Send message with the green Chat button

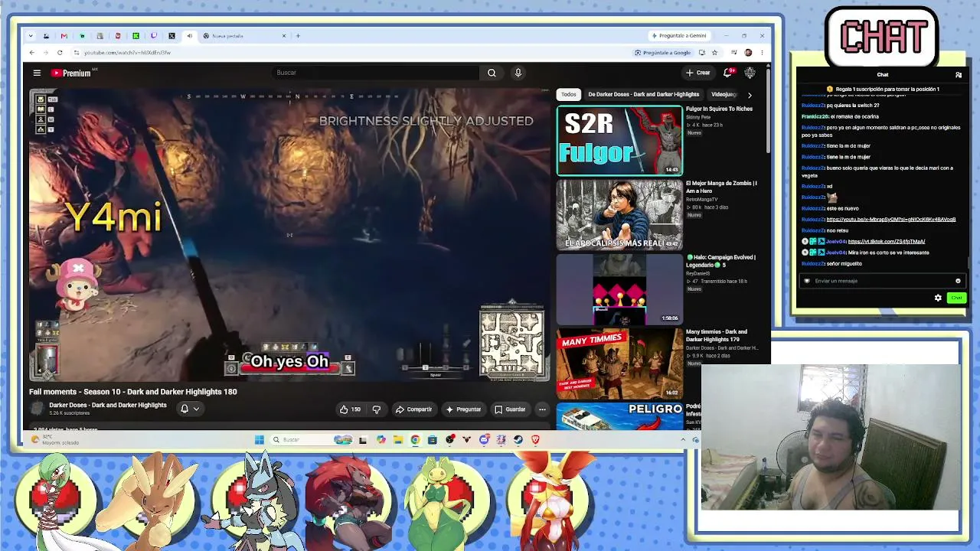(x=956, y=298)
